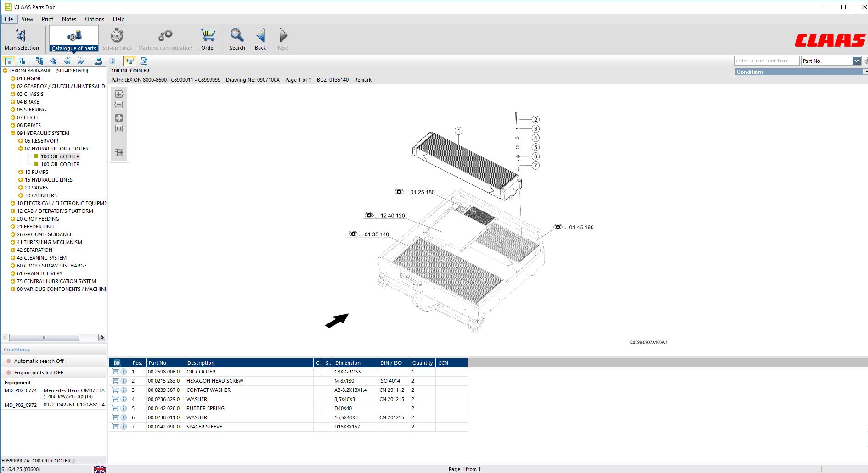The height and width of the screenshot is (473, 868).
Task: Zoom out of the drawing with the minus button
Action: pyautogui.click(x=119, y=105)
